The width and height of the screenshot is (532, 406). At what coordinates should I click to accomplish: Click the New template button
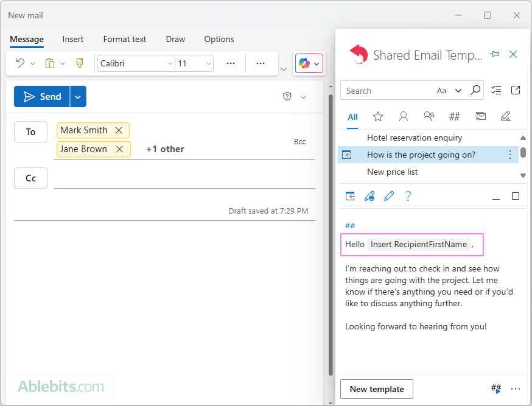377,389
